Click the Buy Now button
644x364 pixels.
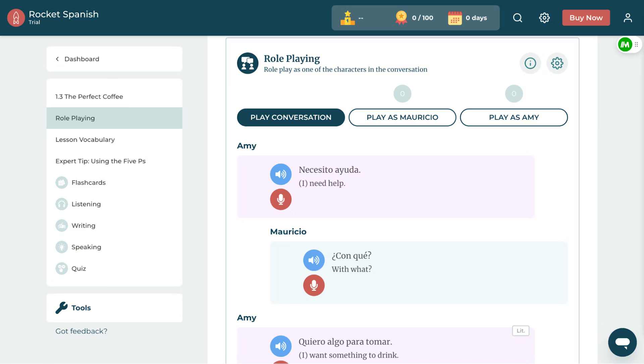(x=586, y=18)
